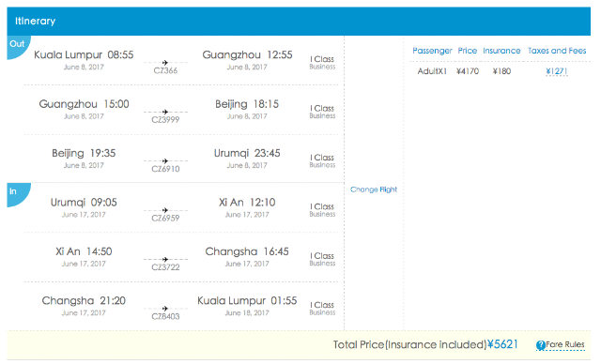
Task: Click the Change Flight link
Action: click(x=374, y=190)
